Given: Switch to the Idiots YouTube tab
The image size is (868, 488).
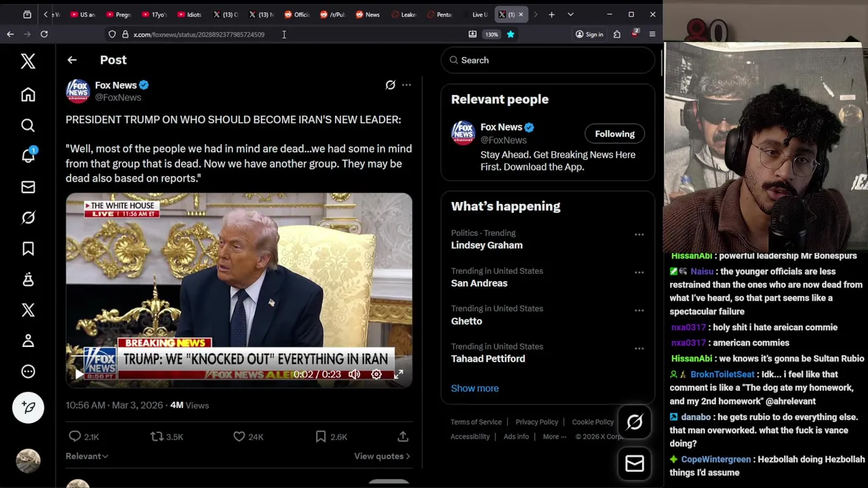Looking at the screenshot, I should point(189,14).
